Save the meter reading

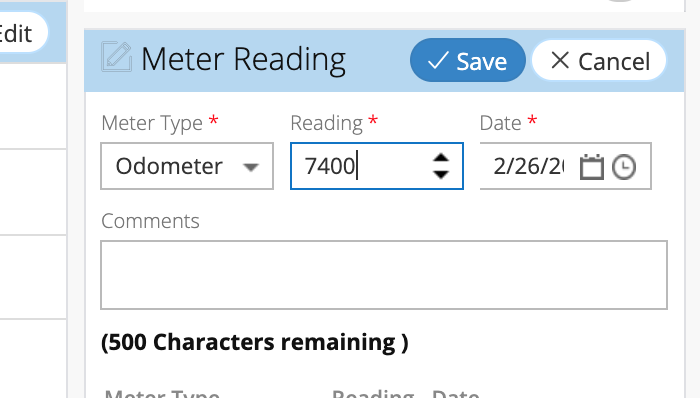point(467,60)
